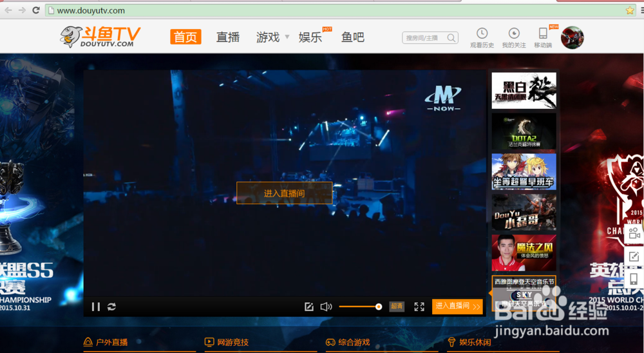The width and height of the screenshot is (644, 353).
Task: Click the search magnifier icon
Action: (451, 38)
